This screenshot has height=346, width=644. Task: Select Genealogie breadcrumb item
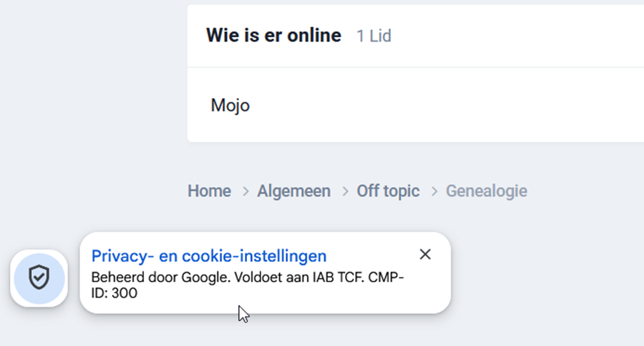(486, 192)
